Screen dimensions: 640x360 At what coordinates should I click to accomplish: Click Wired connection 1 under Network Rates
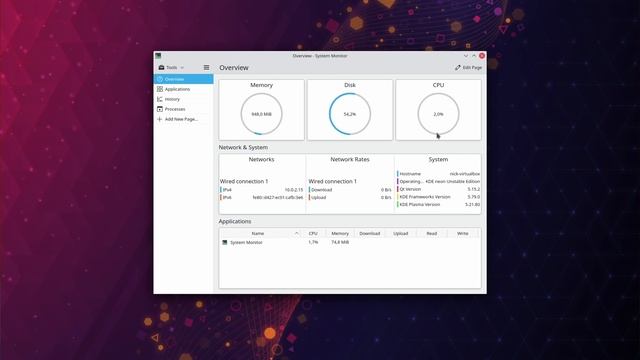coord(333,181)
